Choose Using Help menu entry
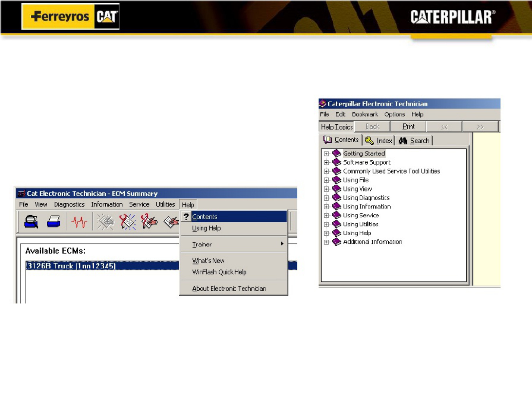The image size is (532, 399). (x=233, y=228)
